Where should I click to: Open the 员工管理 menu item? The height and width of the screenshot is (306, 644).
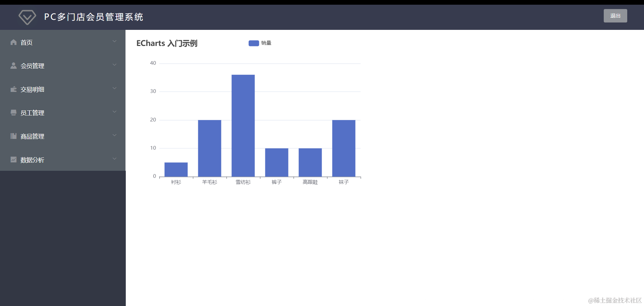point(63,113)
